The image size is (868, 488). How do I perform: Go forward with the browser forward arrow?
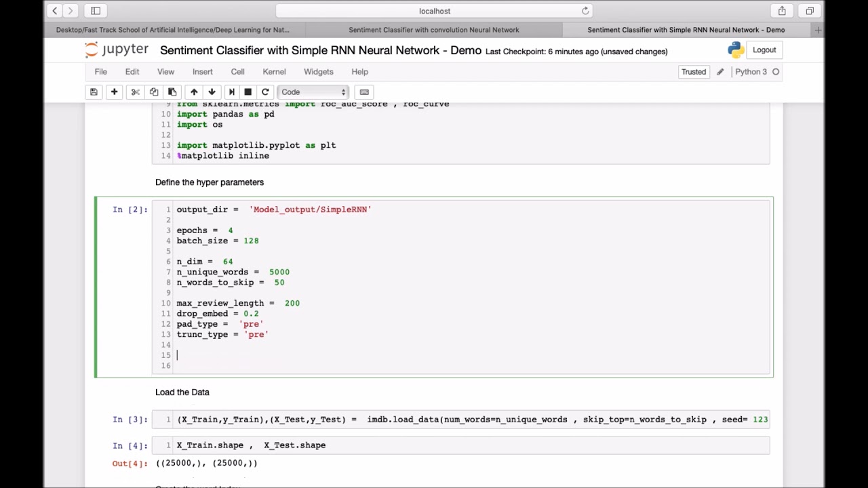pyautogui.click(x=70, y=11)
